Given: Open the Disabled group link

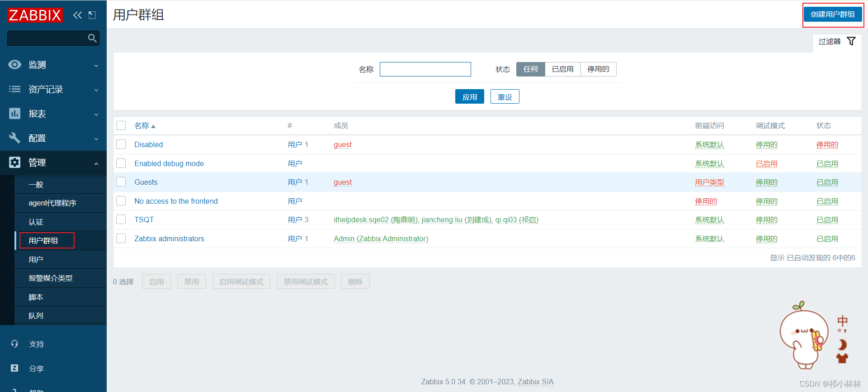Looking at the screenshot, I should point(149,144).
